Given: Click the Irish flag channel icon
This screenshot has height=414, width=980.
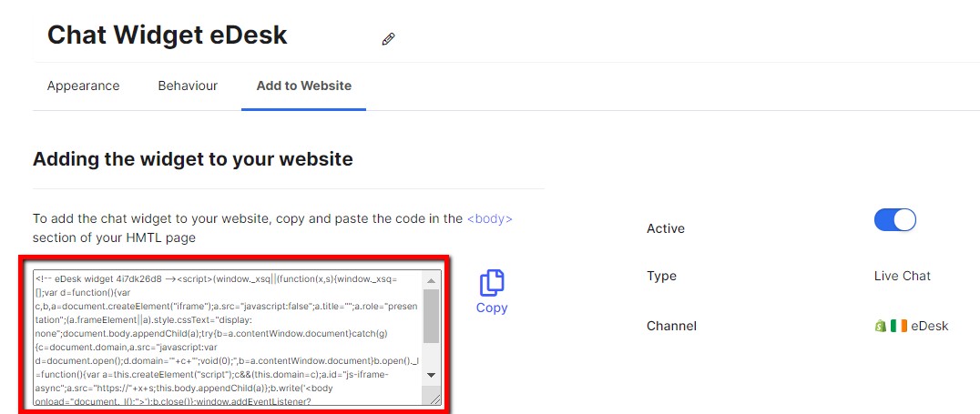Looking at the screenshot, I should click(899, 326).
